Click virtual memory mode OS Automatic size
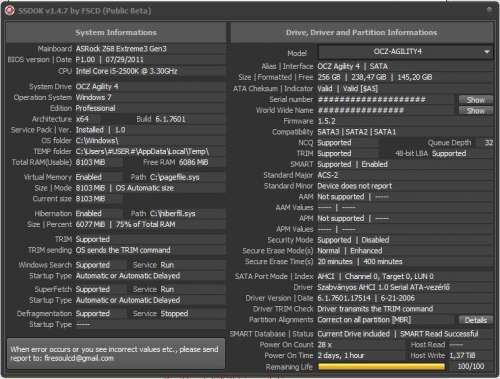Viewport: 500px width, 379px height. tap(144, 188)
